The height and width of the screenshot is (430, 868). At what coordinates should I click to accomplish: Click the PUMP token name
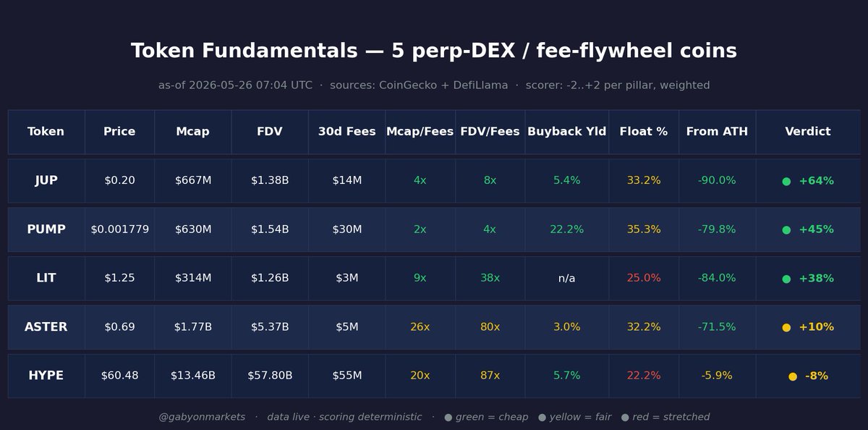point(46,229)
